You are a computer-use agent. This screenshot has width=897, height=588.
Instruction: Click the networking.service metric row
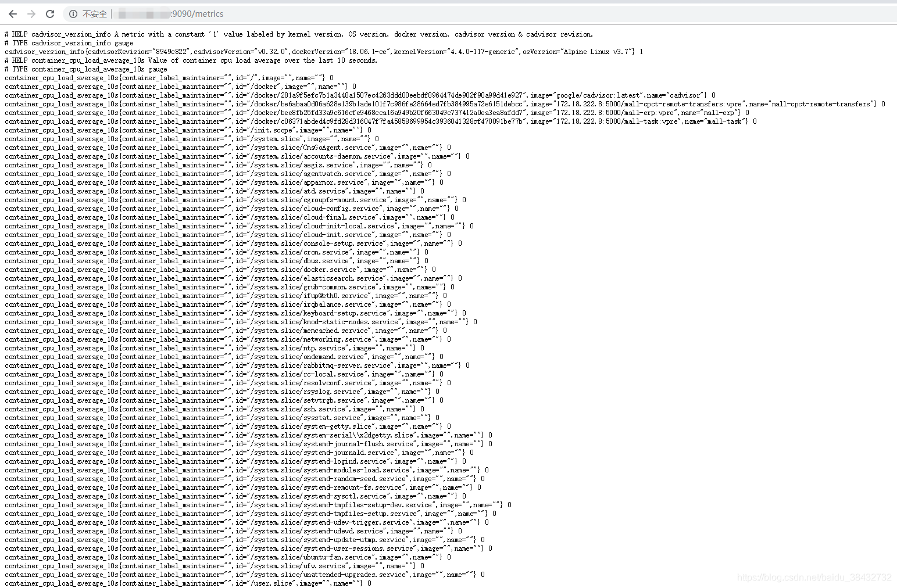228,339
